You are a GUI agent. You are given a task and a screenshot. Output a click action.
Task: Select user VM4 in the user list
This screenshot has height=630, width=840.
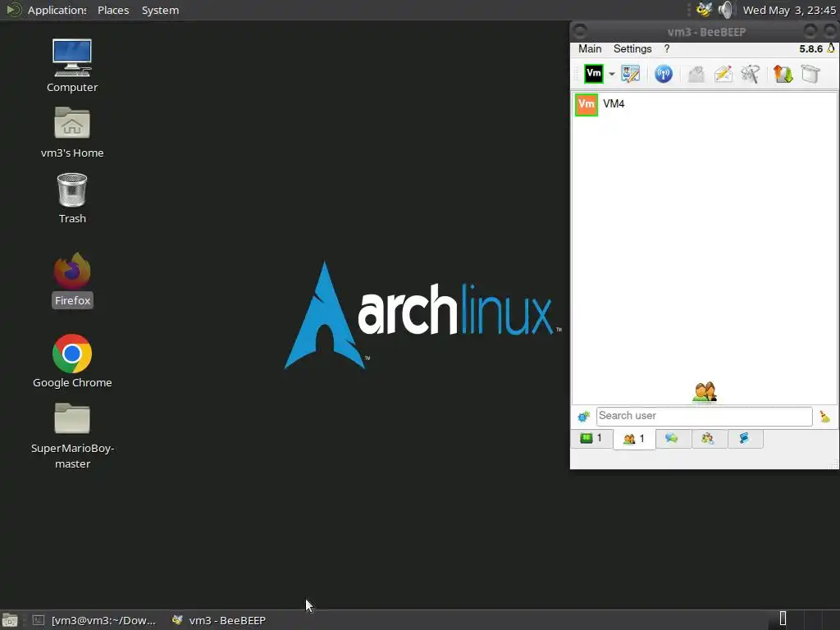click(705, 104)
